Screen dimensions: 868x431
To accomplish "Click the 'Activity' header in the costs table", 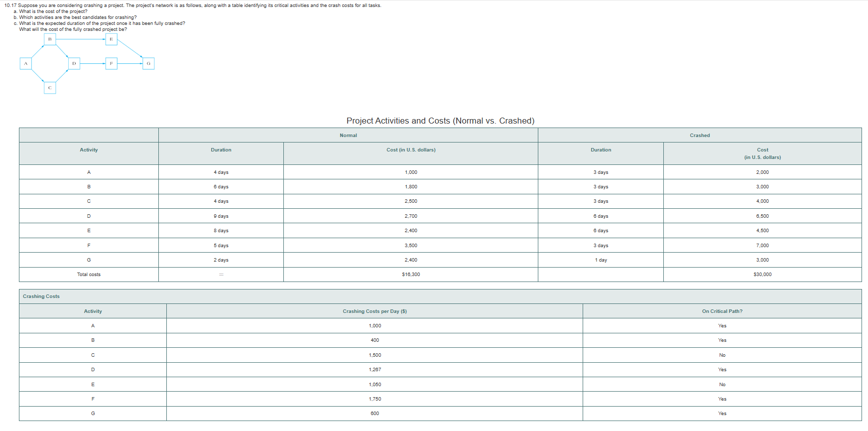I will coord(89,150).
